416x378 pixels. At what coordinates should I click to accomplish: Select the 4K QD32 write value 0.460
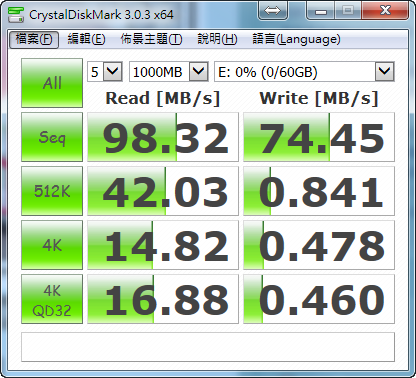point(319,299)
